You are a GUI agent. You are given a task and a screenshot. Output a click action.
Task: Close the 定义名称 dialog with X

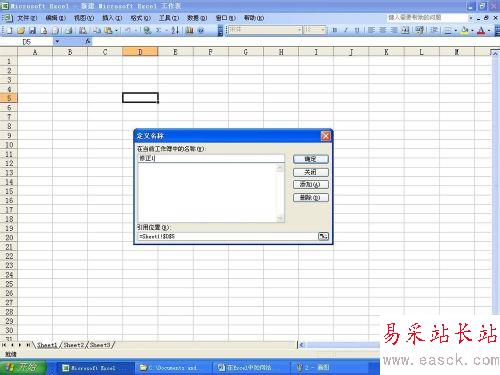pos(326,136)
